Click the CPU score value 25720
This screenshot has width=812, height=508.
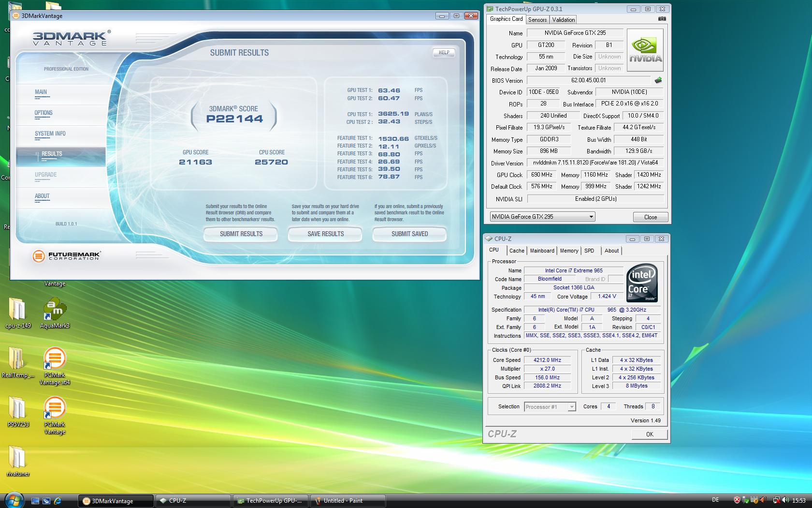click(x=271, y=162)
